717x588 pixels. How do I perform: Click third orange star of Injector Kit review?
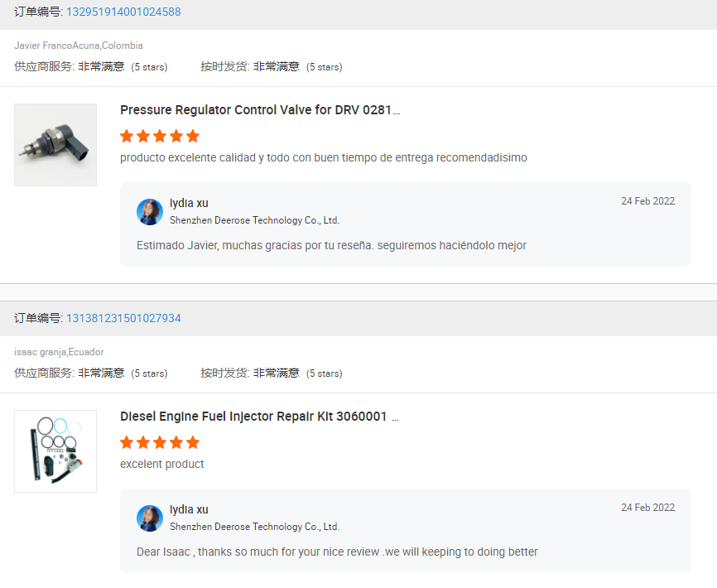[x=160, y=442]
